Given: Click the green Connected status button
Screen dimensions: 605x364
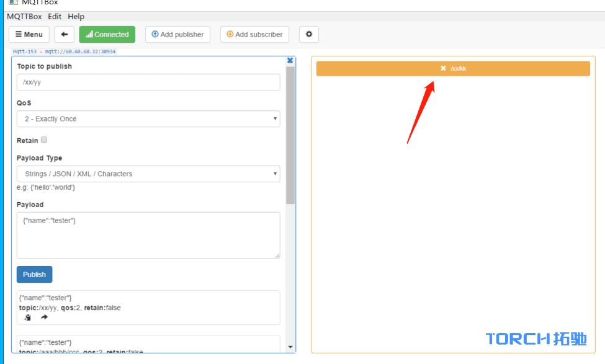Looking at the screenshot, I should [x=107, y=34].
